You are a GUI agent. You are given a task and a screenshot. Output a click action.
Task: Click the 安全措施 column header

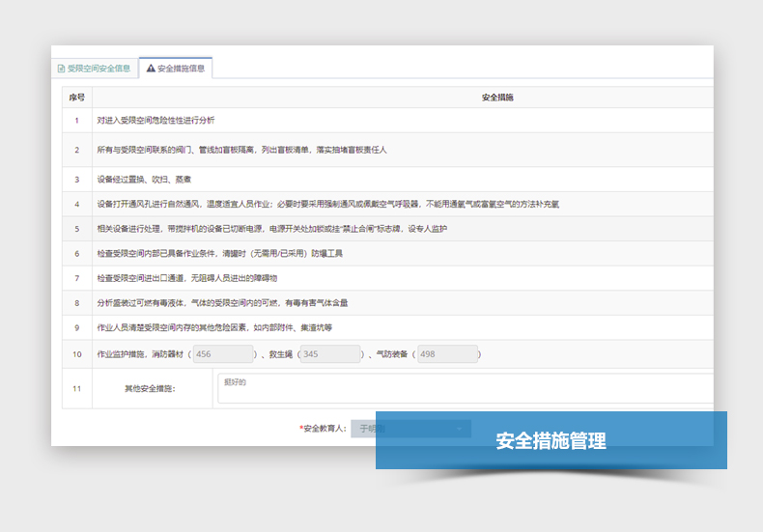(496, 98)
